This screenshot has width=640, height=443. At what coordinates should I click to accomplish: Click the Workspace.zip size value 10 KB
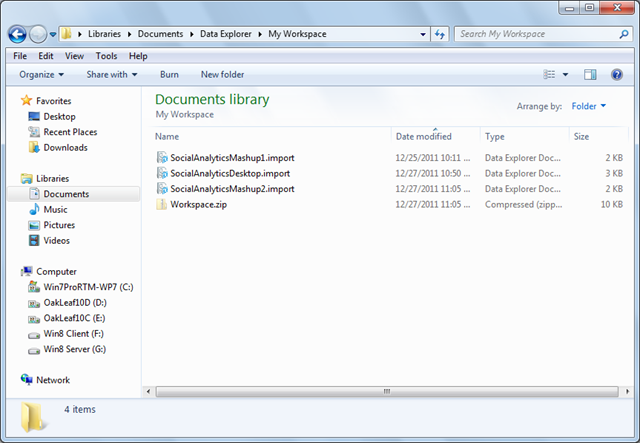[611, 205]
